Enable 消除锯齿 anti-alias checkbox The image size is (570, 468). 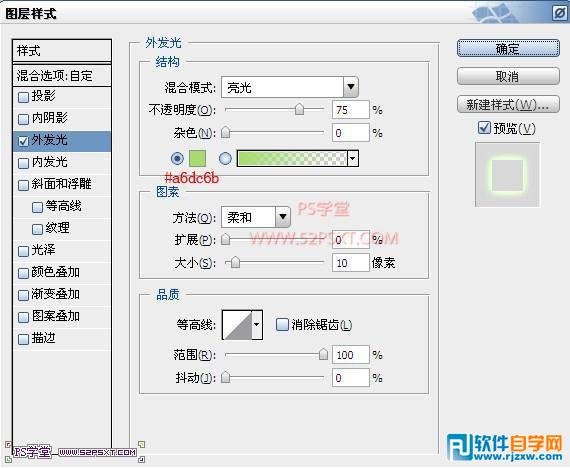tap(282, 324)
